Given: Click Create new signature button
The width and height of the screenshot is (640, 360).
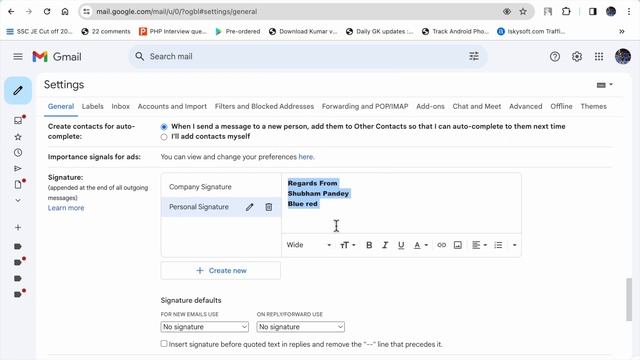Looking at the screenshot, I should tap(221, 270).
